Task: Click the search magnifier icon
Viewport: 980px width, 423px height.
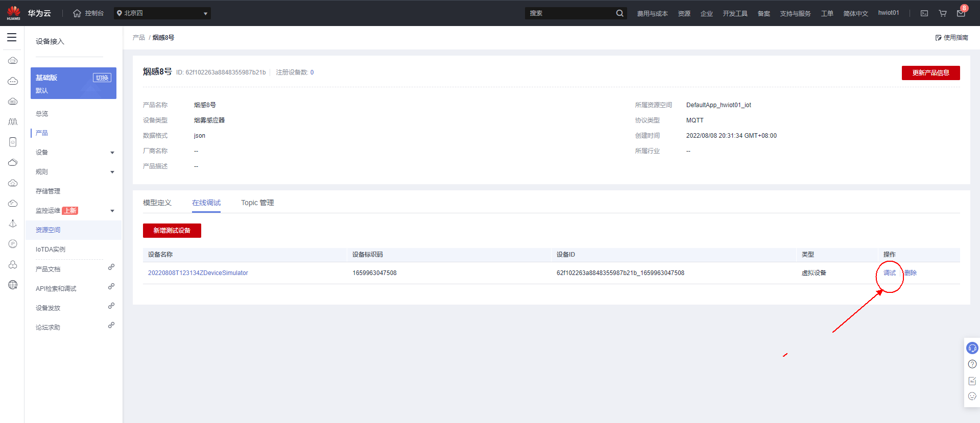Action: (x=619, y=13)
